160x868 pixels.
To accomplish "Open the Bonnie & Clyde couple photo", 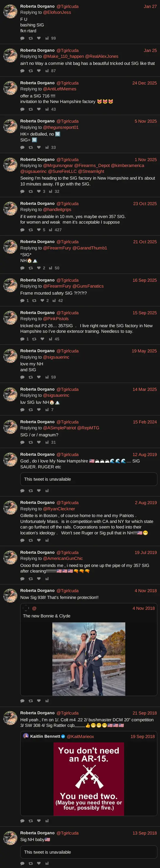I will coord(89,659).
